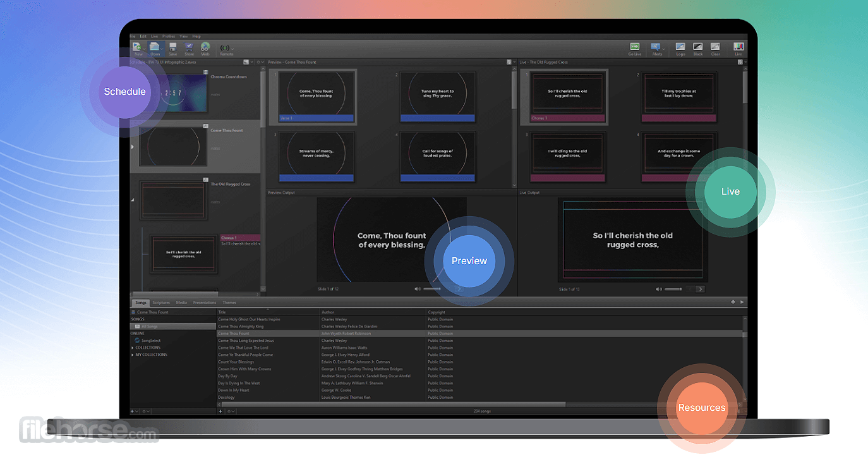Open the Preview layout dropdown arrow

click(x=514, y=62)
